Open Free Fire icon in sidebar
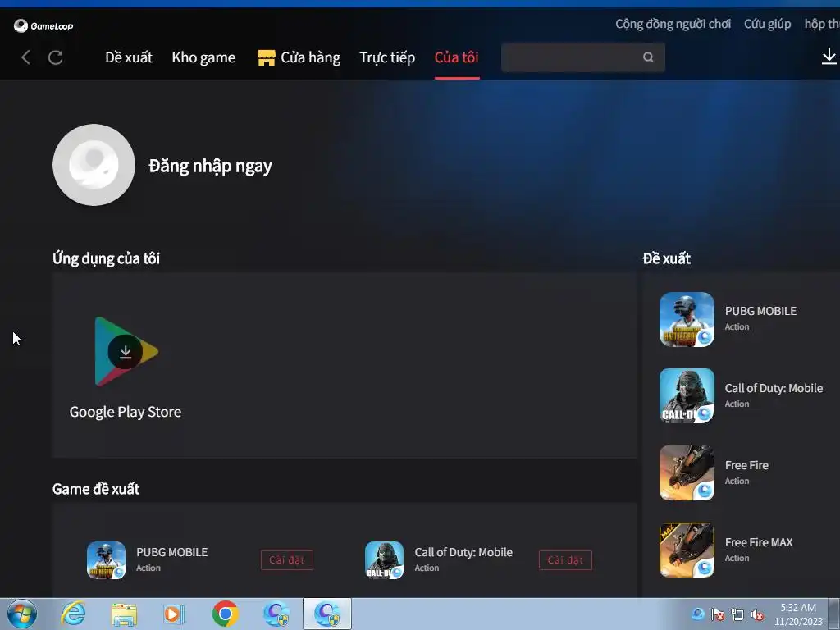 tap(687, 472)
